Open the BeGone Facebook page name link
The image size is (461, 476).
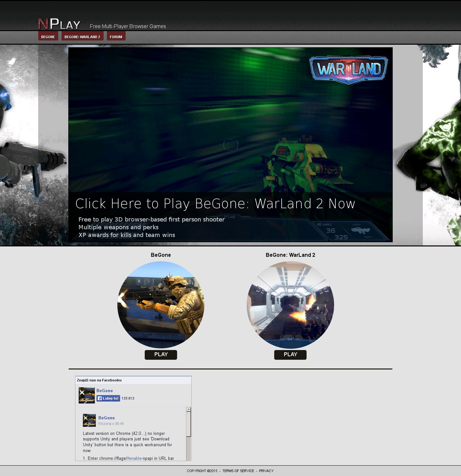[105, 391]
